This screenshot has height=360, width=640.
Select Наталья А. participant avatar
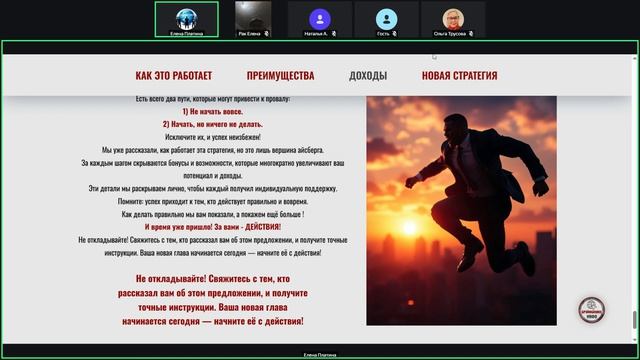320,19
